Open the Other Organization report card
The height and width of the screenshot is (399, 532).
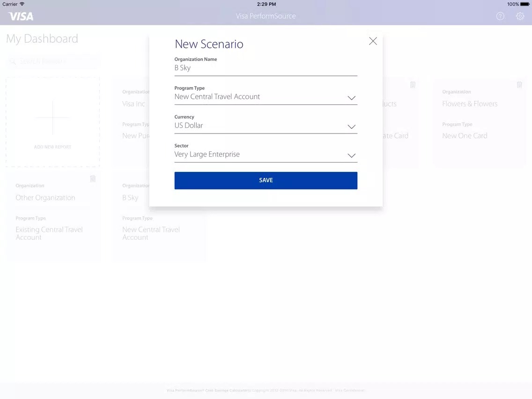52,216
